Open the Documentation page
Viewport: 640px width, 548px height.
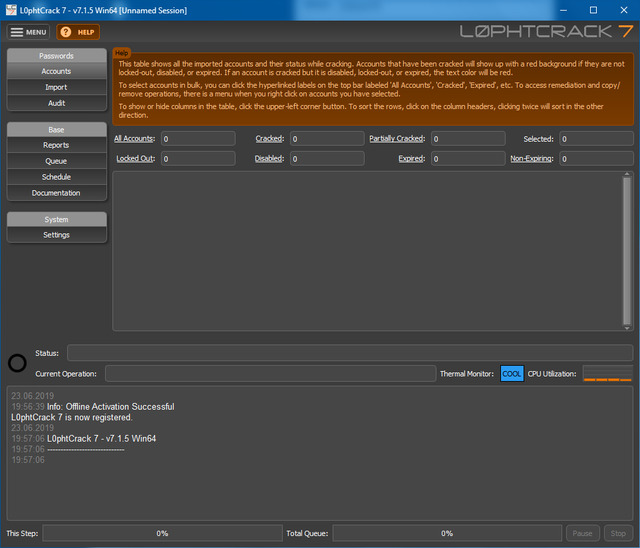tap(56, 193)
